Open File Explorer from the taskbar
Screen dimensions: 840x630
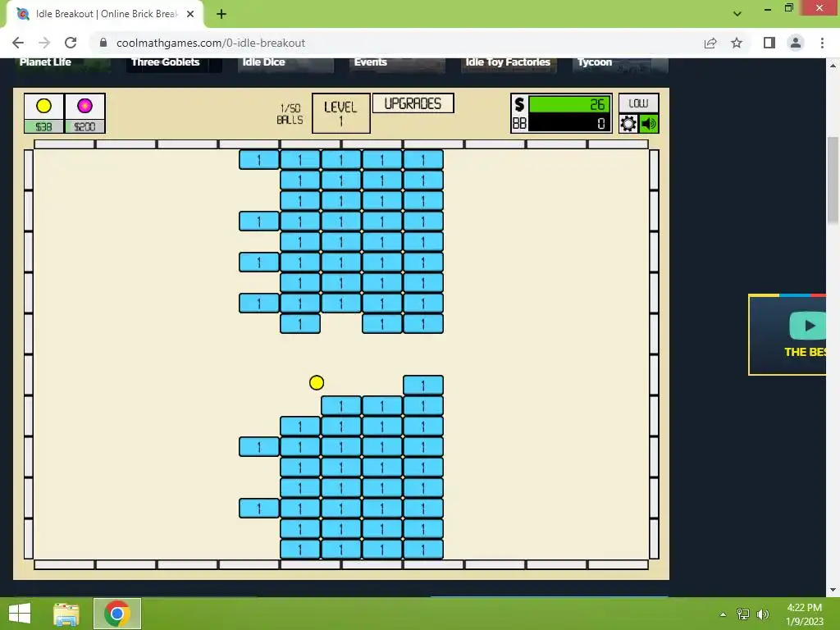[66, 614]
